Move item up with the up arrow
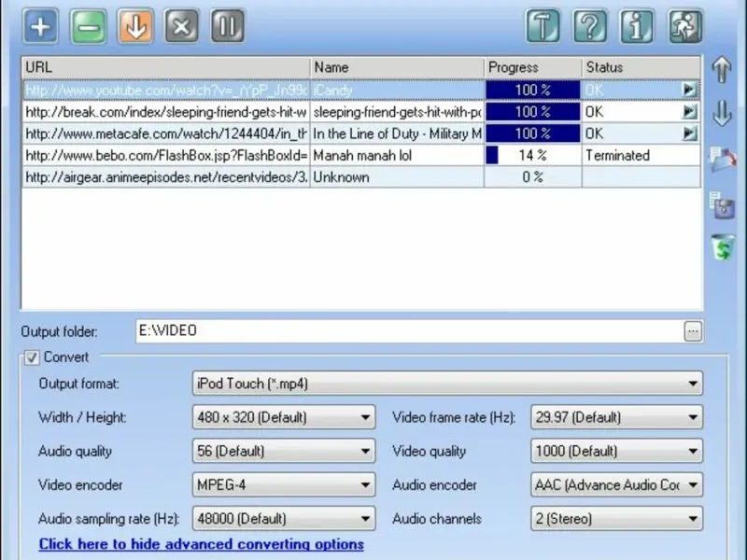 pyautogui.click(x=722, y=70)
